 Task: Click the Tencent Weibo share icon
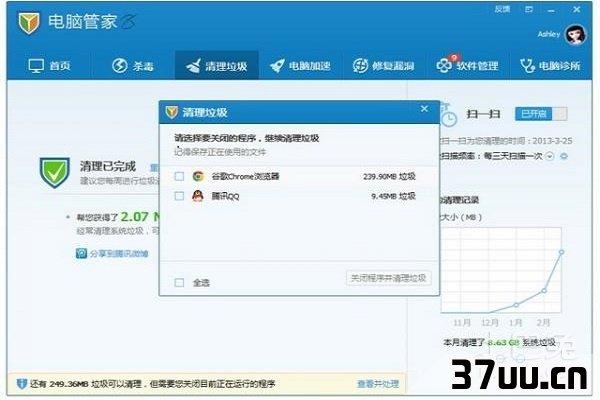82,253
